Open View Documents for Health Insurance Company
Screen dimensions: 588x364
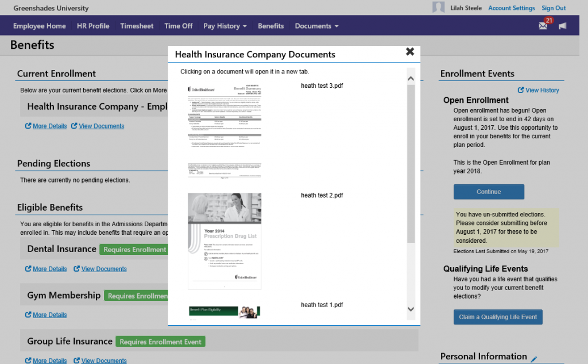click(x=101, y=126)
